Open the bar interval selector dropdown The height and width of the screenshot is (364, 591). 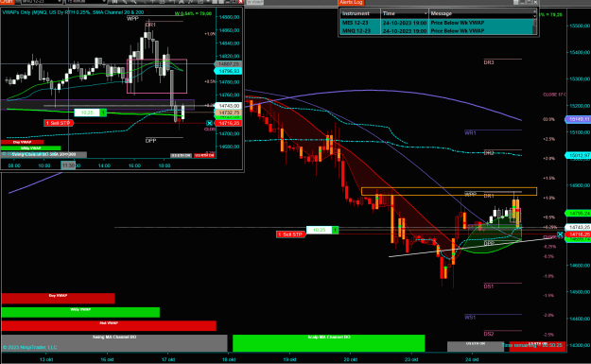click(104, 2)
